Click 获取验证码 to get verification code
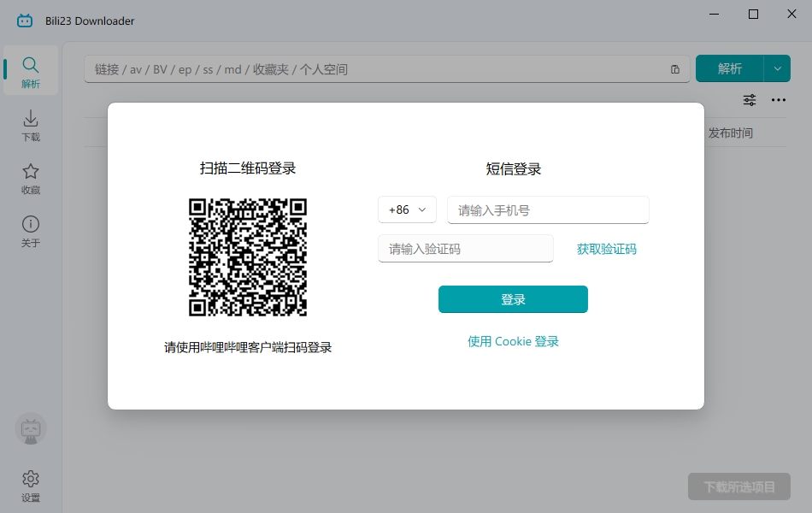This screenshot has height=513, width=812. 606,250
